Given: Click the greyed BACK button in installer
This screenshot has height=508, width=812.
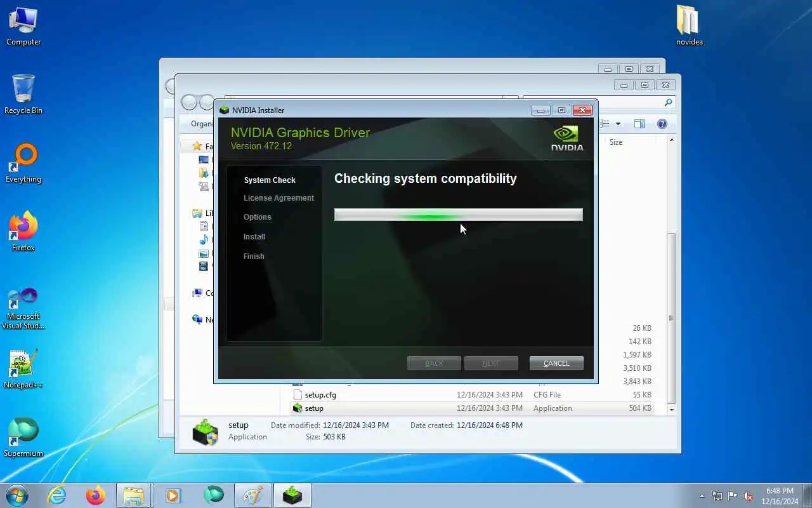Looking at the screenshot, I should pyautogui.click(x=434, y=363).
